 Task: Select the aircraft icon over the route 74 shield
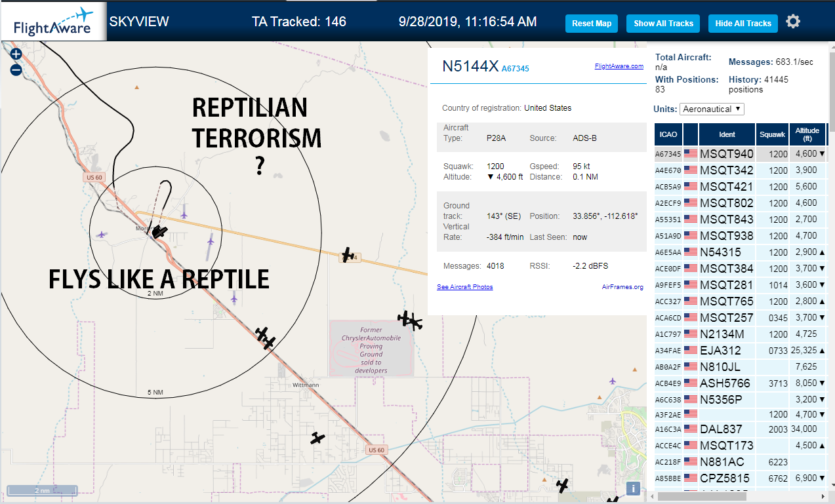tap(348, 255)
